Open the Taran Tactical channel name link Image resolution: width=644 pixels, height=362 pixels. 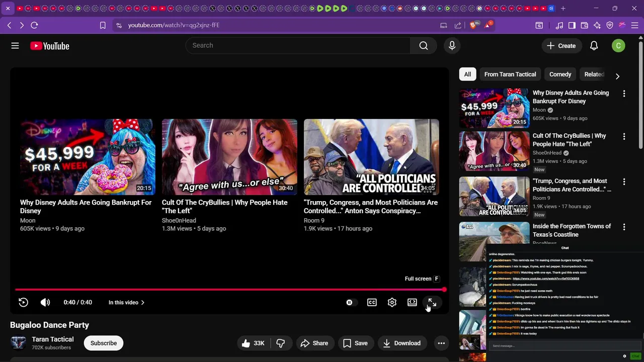(x=53, y=339)
